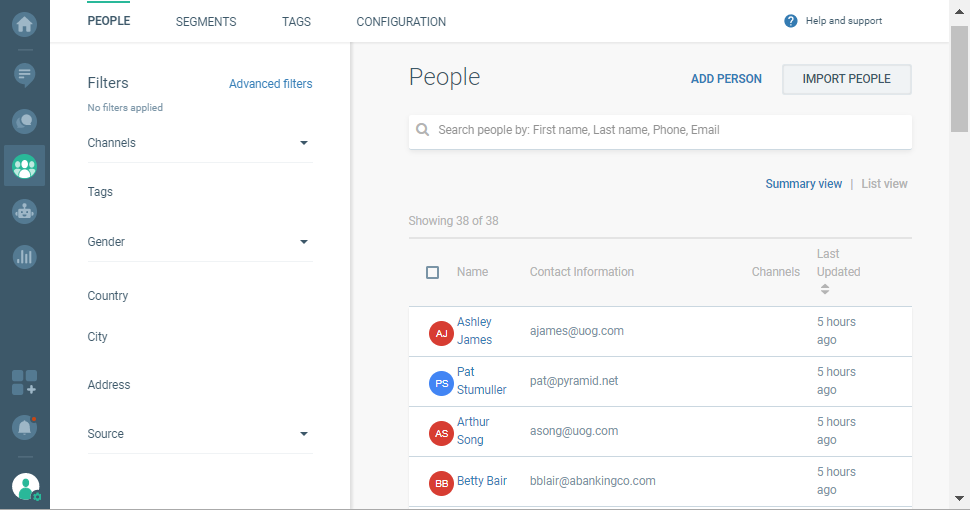Switch to the Segments tab

coord(206,22)
